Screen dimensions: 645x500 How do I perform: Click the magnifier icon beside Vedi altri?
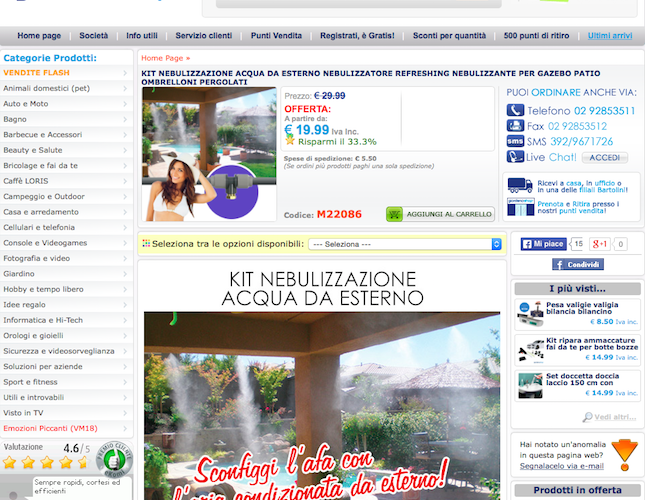(x=587, y=417)
